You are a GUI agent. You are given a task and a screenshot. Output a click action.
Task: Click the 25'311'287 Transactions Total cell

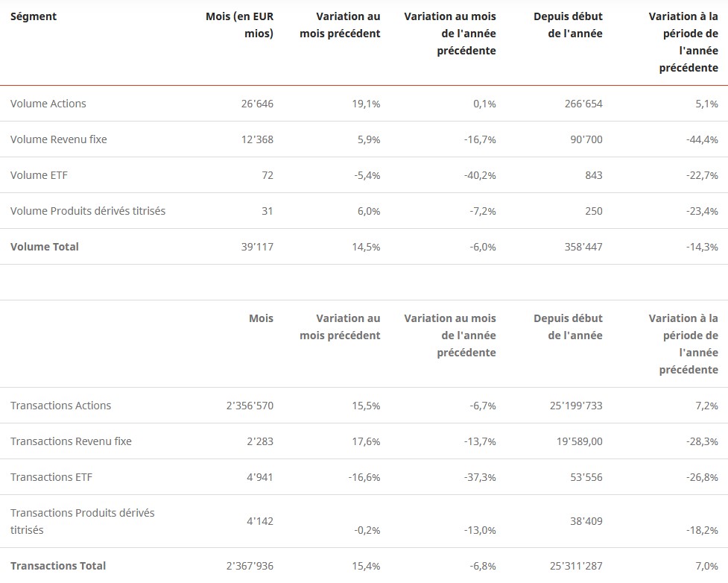coord(574,566)
